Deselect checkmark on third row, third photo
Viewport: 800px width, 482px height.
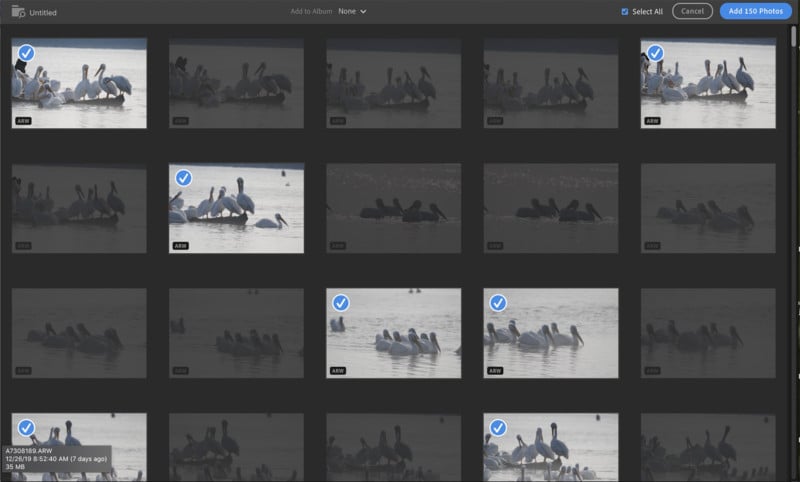tap(341, 303)
